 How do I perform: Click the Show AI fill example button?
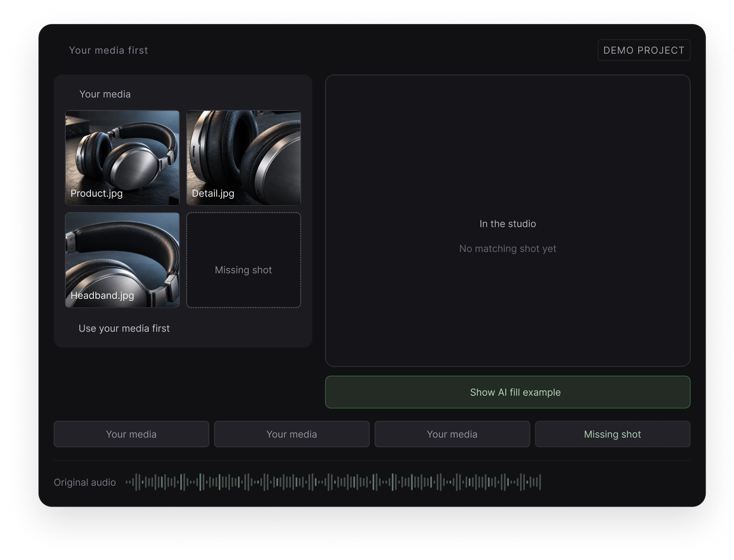[508, 392]
